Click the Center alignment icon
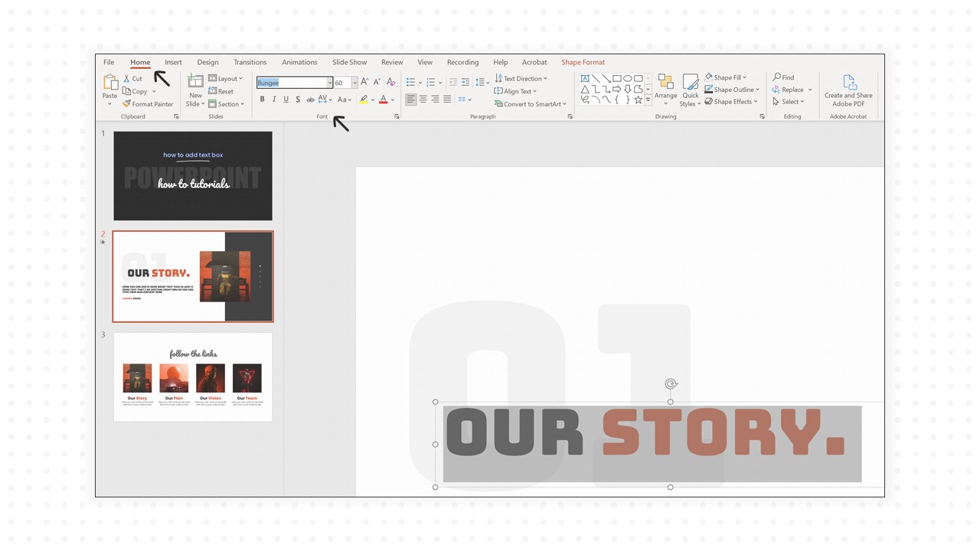This screenshot has height=551, width=980. pos(423,99)
